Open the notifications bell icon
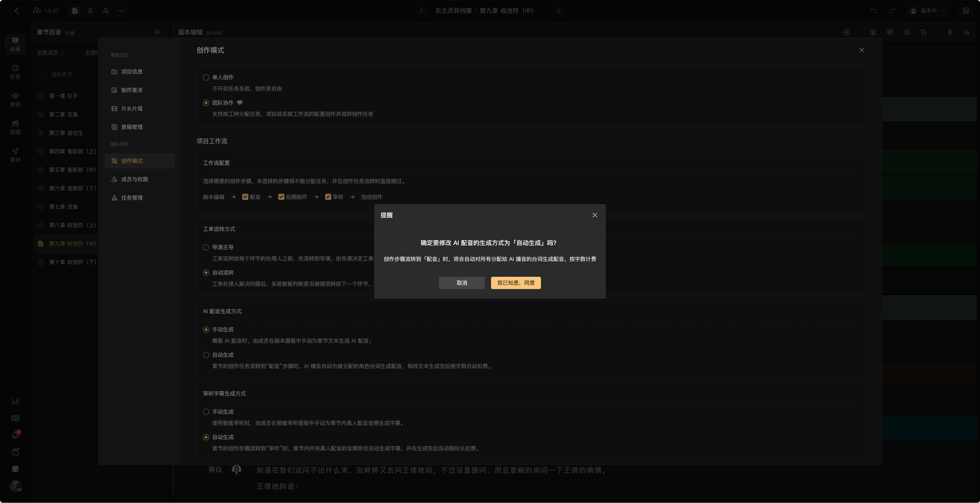Image resolution: width=980 pixels, height=503 pixels. point(16,435)
